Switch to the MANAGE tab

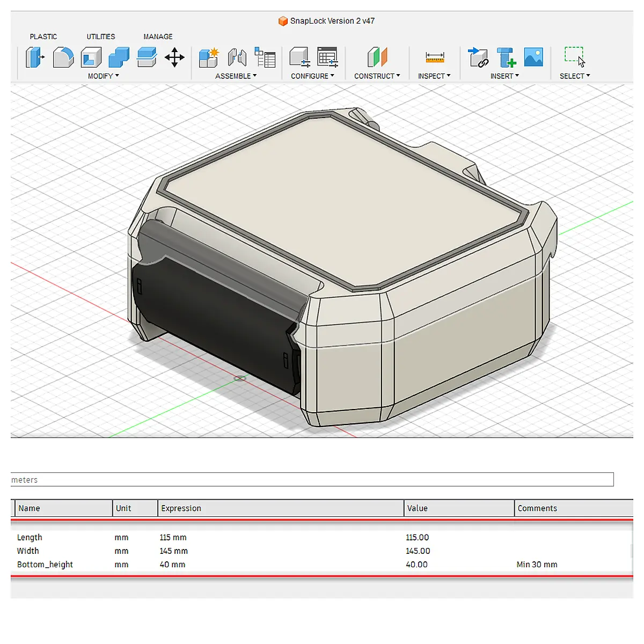click(158, 36)
